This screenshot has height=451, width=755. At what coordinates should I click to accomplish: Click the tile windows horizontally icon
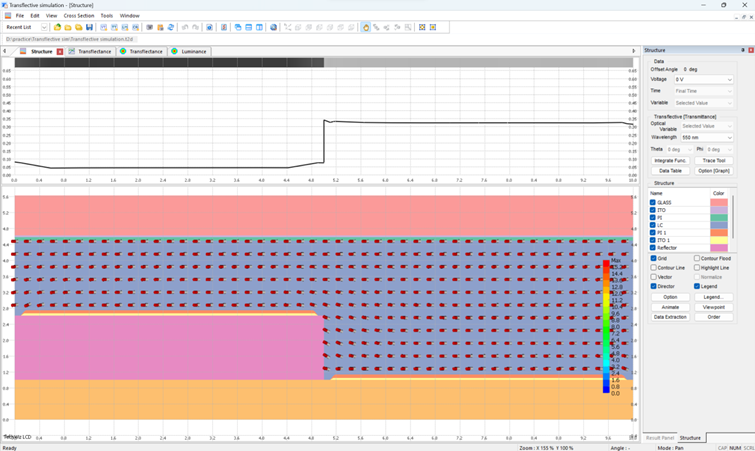248,27
